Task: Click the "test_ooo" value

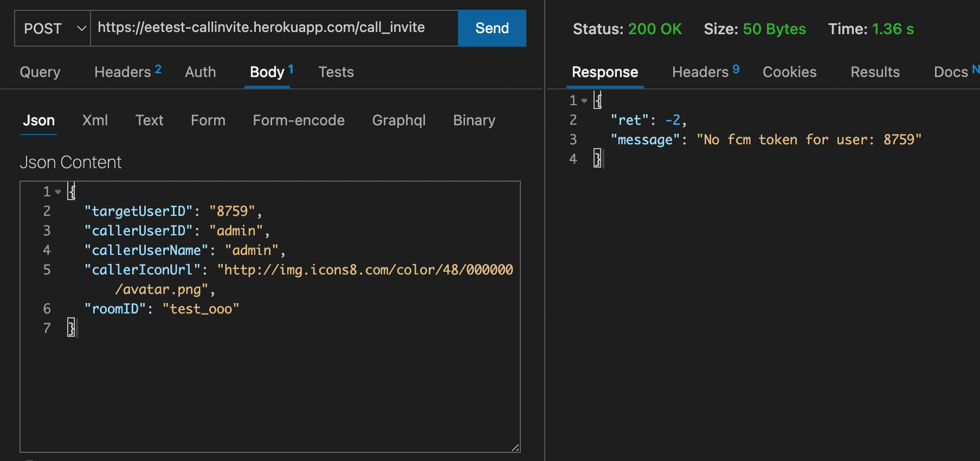Action: pyautogui.click(x=201, y=309)
